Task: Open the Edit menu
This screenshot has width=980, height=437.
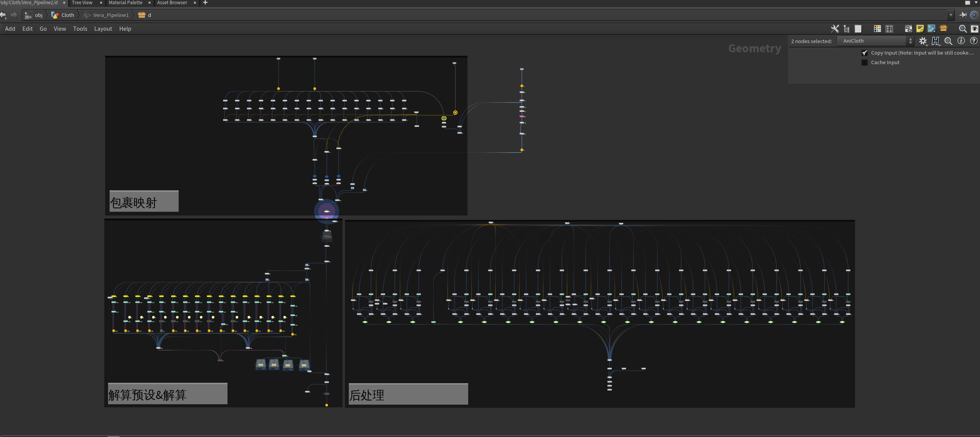Action: click(27, 29)
